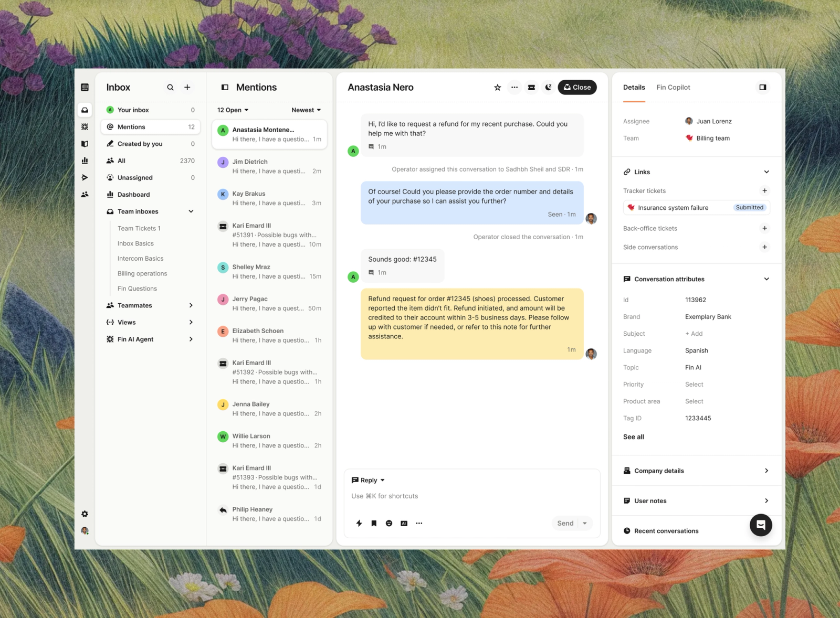The height and width of the screenshot is (618, 840).
Task: Click the bookmark icon in reply toolbar
Action: (x=374, y=523)
